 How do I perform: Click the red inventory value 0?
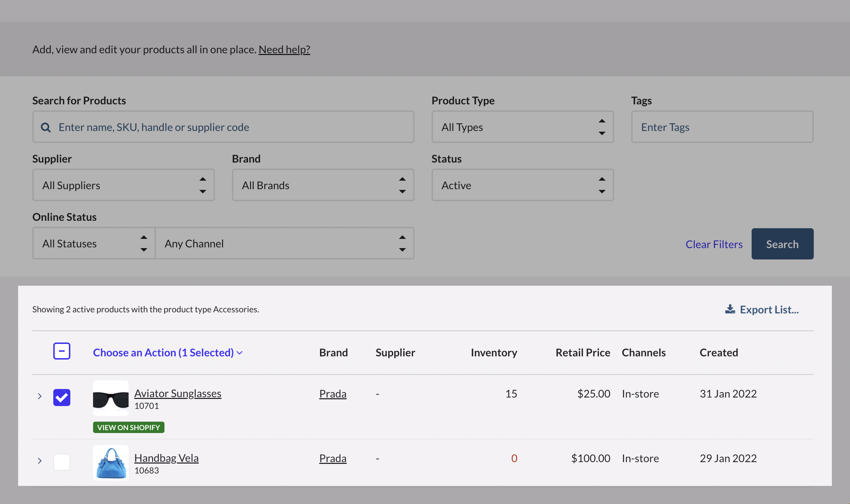514,458
